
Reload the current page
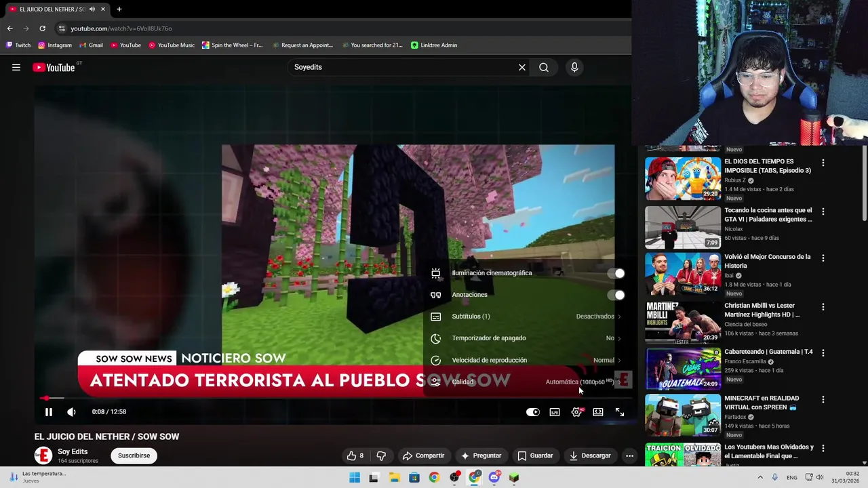point(42,28)
